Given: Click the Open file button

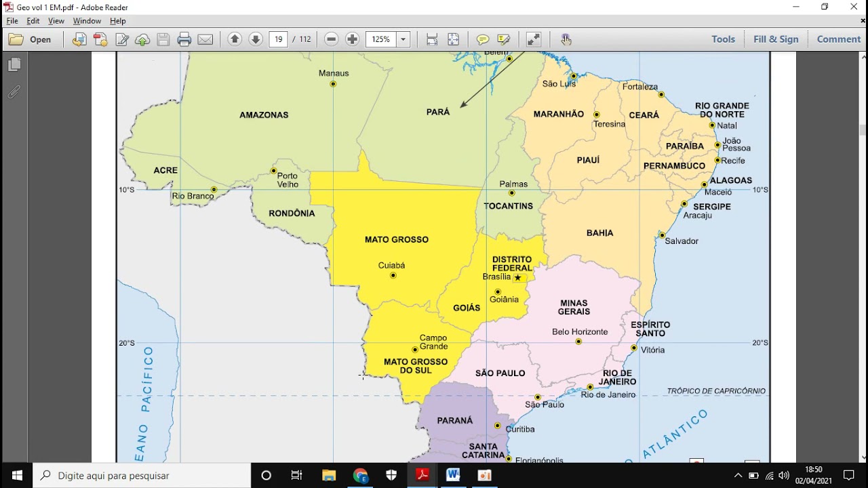Looking at the screenshot, I should click(31, 39).
